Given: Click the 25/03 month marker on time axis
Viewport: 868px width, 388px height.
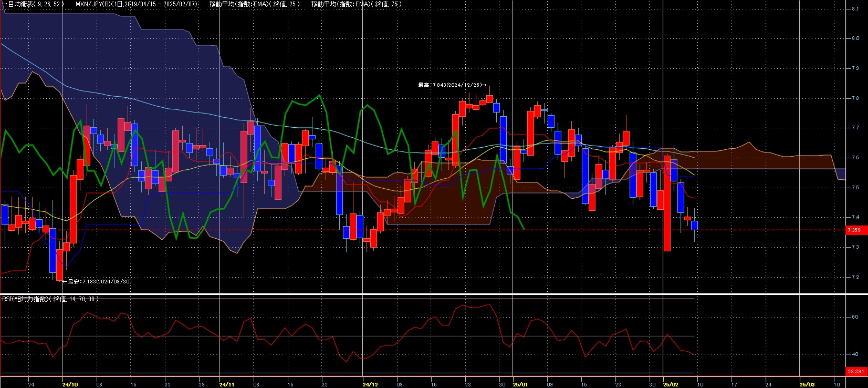Looking at the screenshot, I should tap(807, 384).
